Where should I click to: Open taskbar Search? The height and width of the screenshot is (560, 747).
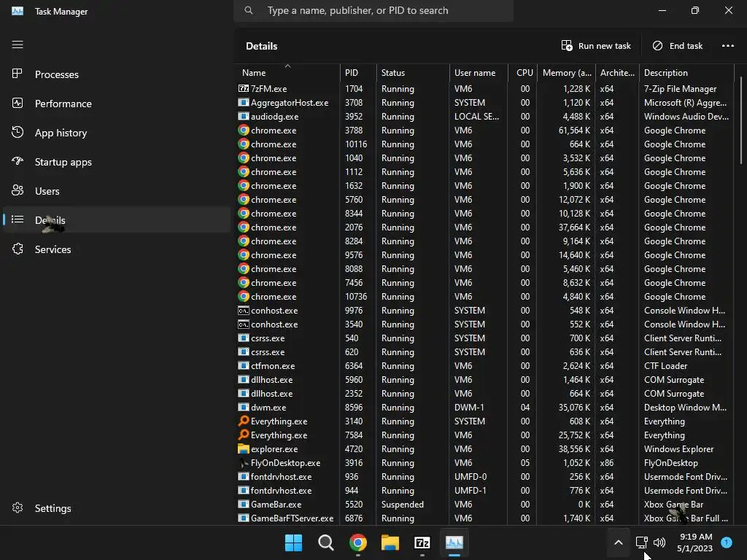coord(326,542)
